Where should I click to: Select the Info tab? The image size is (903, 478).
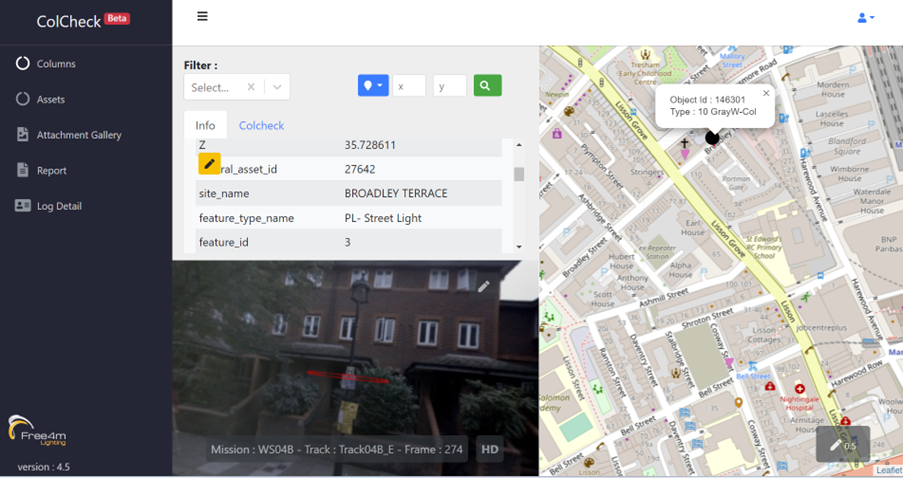point(205,126)
